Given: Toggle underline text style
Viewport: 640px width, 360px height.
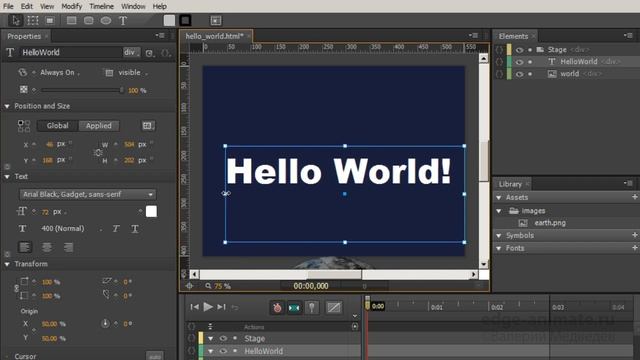Looking at the screenshot, I should click(135, 229).
